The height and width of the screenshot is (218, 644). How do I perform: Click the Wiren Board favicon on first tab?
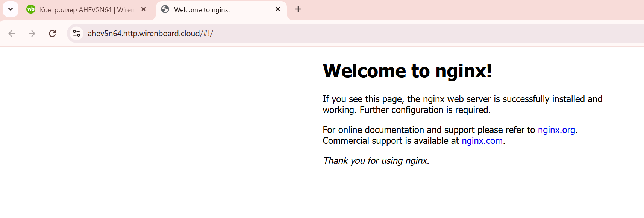(31, 9)
